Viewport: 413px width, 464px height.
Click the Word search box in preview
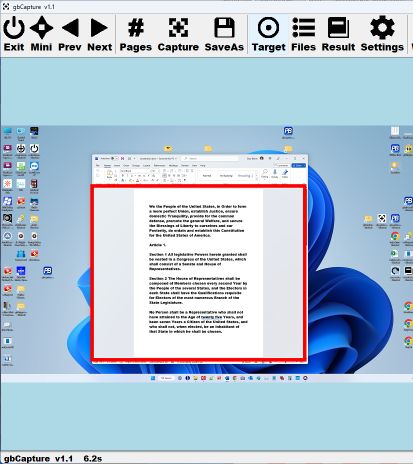pyautogui.click(x=210, y=158)
